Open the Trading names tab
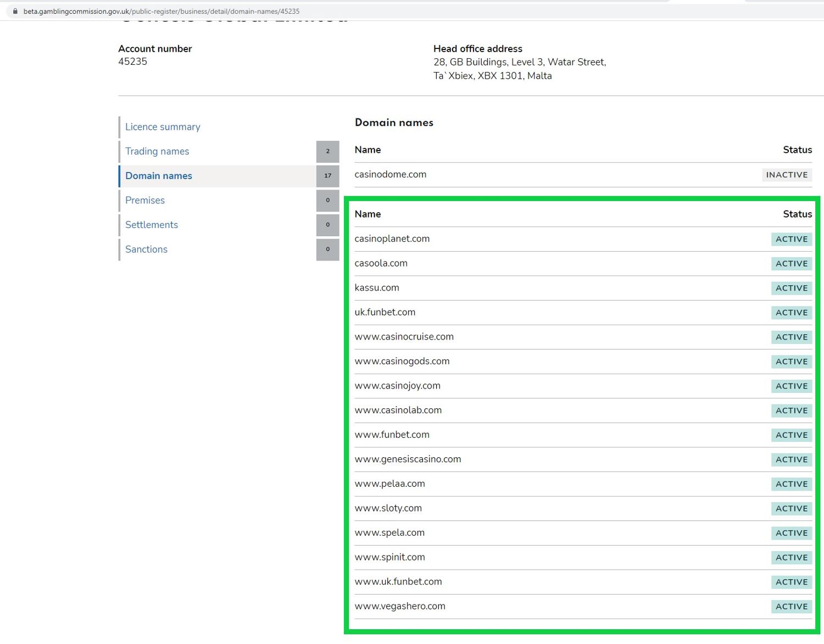The width and height of the screenshot is (824, 644). 157,152
